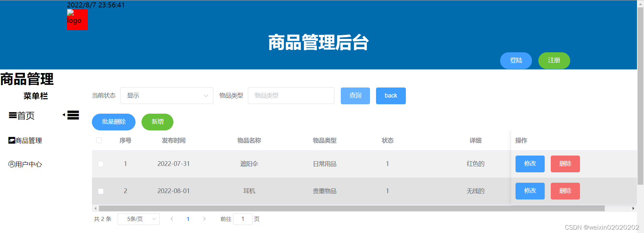This screenshot has width=644, height=233.
Task: Click the timestamp 2022/8/7 23:56:41
Action: pos(96,5)
